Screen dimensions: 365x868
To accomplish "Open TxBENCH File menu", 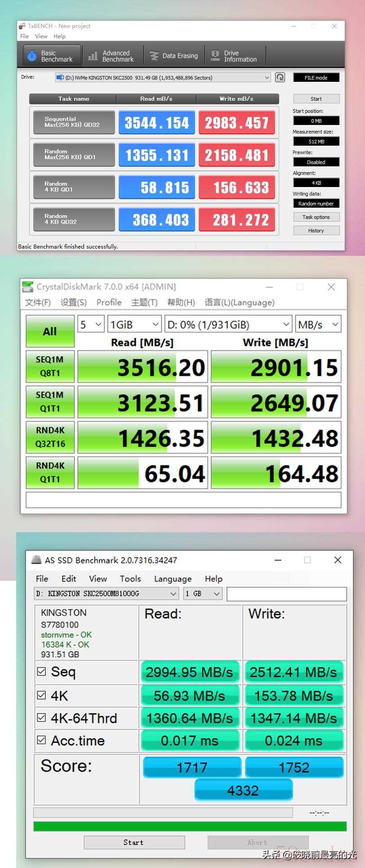I will click(25, 36).
